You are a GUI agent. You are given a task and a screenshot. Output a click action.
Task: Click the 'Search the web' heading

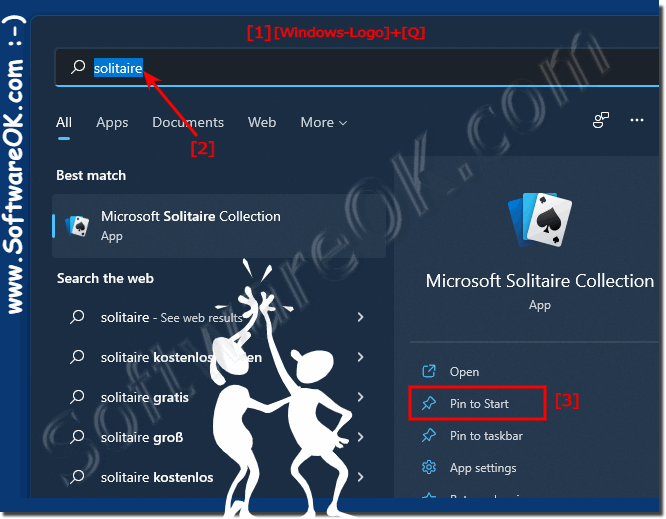pyautogui.click(x=105, y=278)
